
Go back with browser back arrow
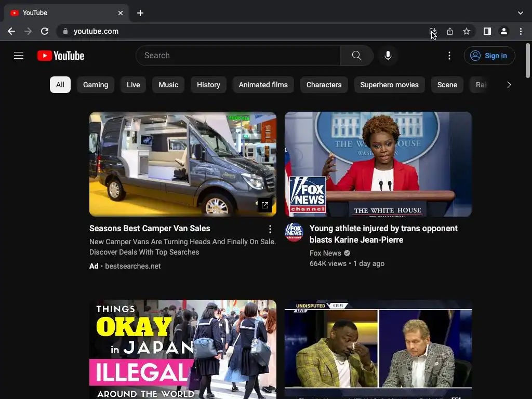[11, 31]
